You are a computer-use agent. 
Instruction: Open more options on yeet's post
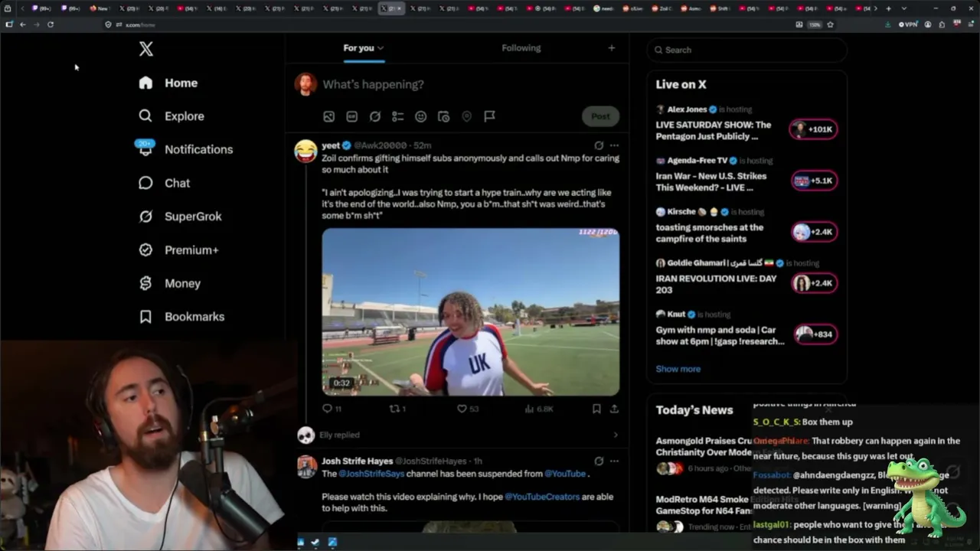(x=614, y=145)
